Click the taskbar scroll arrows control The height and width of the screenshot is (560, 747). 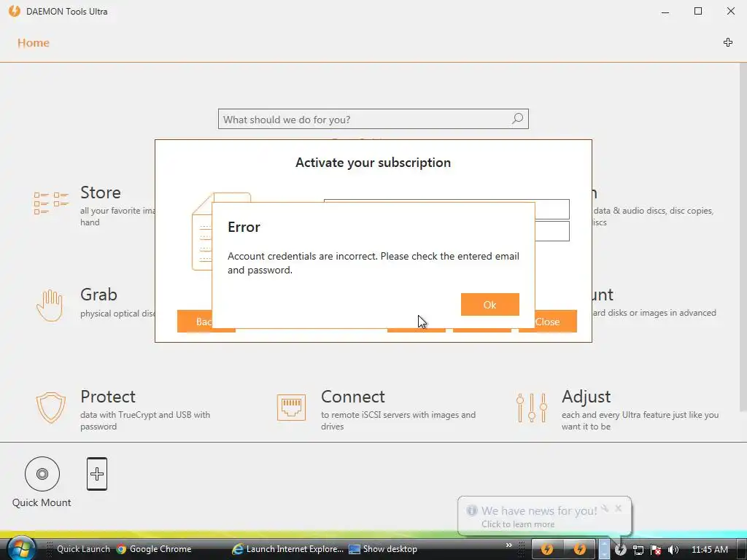[x=603, y=549]
